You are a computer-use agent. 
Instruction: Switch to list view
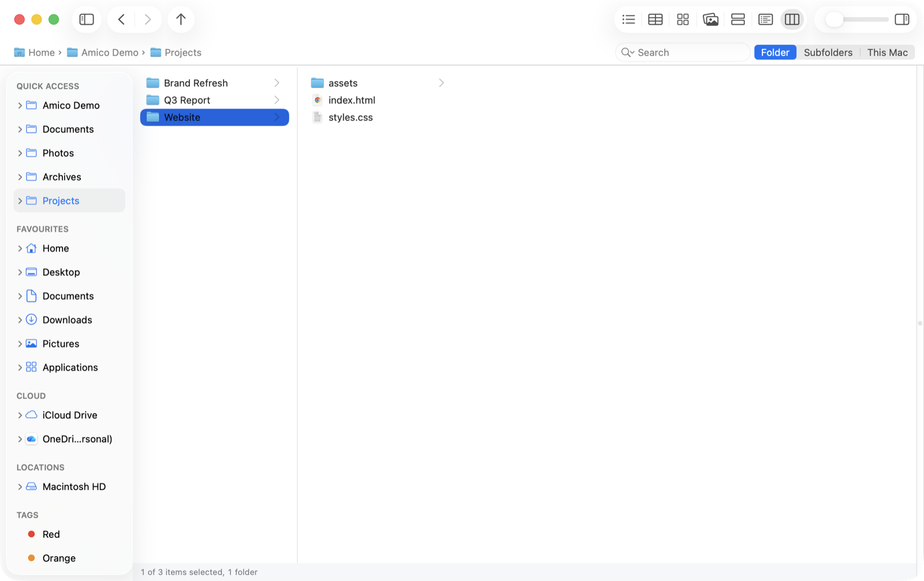tap(628, 19)
